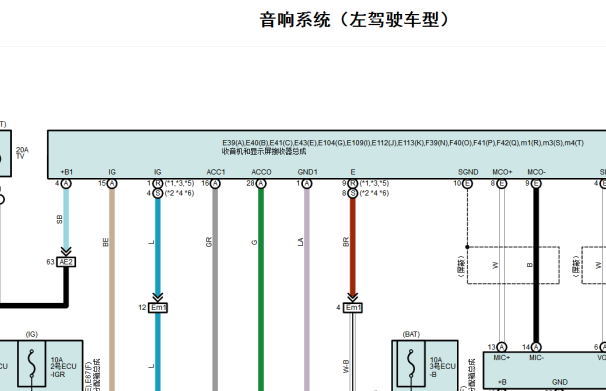Click the (BAT) power source label

click(411, 334)
